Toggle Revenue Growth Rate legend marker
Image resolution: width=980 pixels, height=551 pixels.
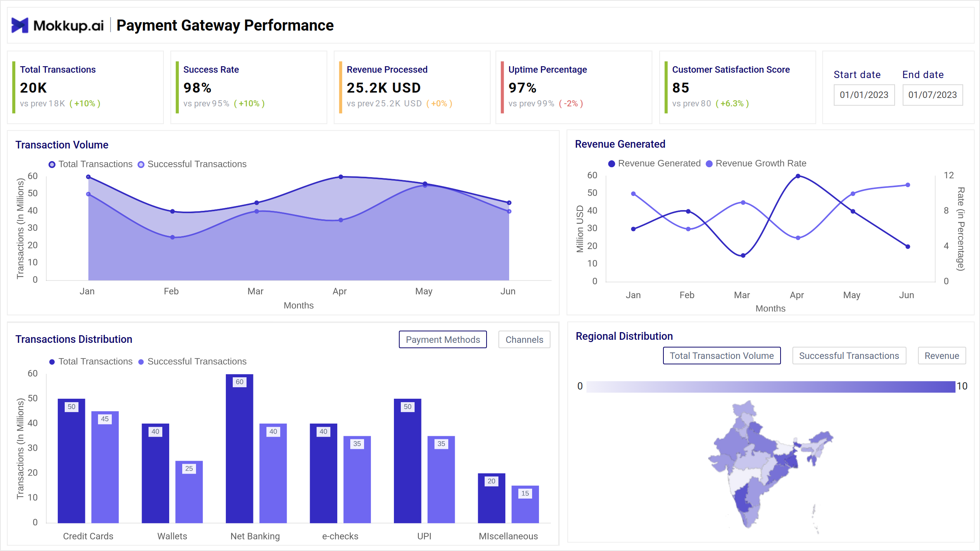709,163
